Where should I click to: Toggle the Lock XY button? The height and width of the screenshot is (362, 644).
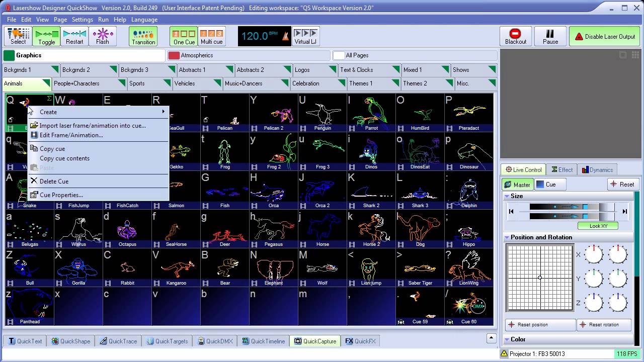coord(598,226)
